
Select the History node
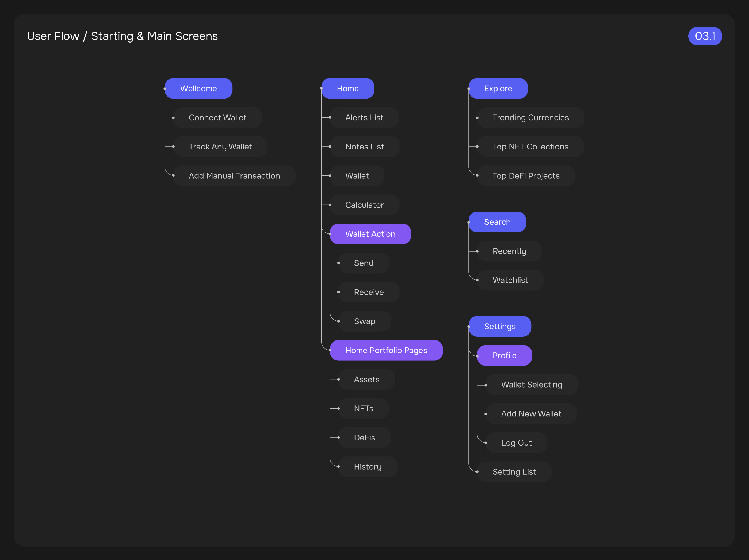coord(367,467)
